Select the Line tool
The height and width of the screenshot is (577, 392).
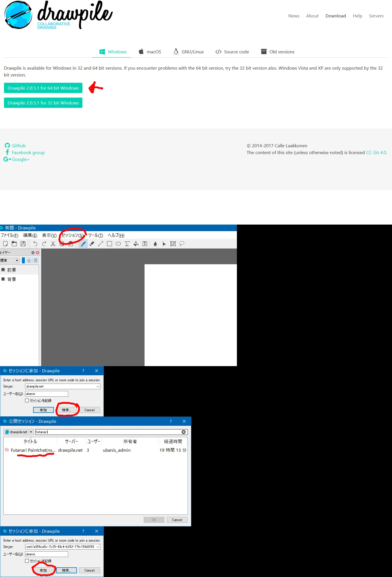pyautogui.click(x=101, y=244)
